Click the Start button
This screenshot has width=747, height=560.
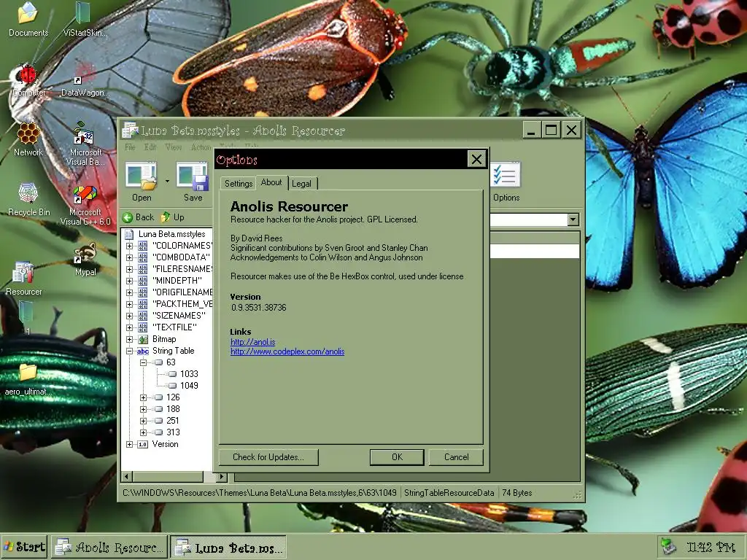24,547
